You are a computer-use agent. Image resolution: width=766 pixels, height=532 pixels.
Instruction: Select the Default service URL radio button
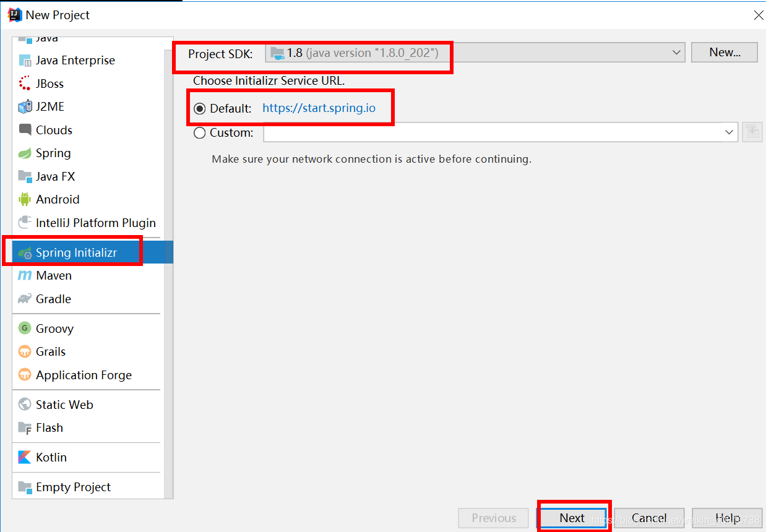coord(200,109)
